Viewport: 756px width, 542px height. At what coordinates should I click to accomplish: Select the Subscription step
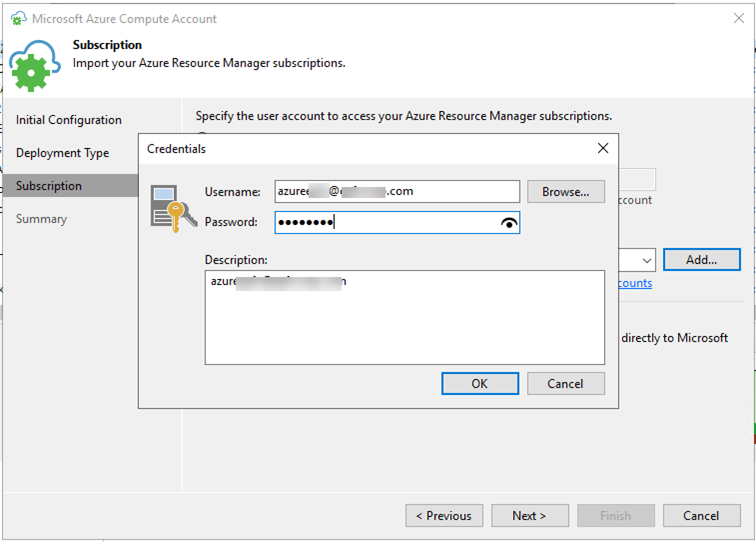click(x=70, y=186)
